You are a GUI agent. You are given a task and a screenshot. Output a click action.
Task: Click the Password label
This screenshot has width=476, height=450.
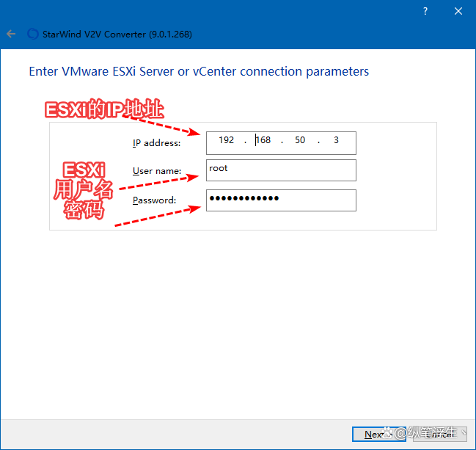154,200
